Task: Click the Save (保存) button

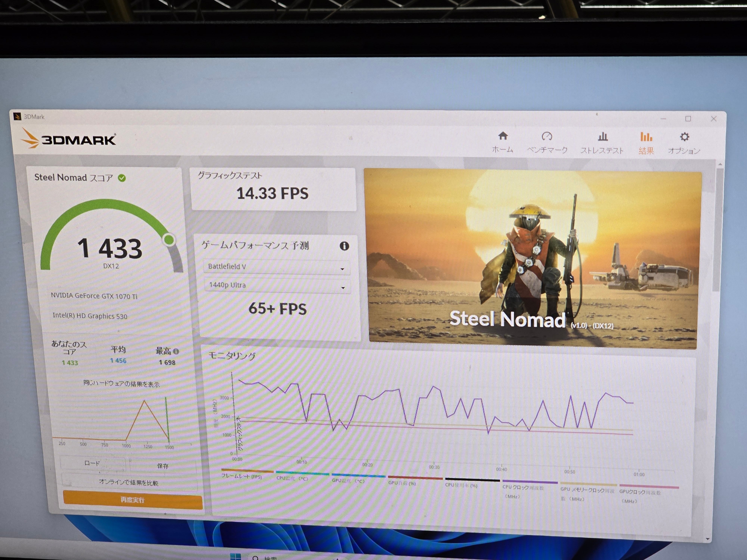Action: pos(163,466)
